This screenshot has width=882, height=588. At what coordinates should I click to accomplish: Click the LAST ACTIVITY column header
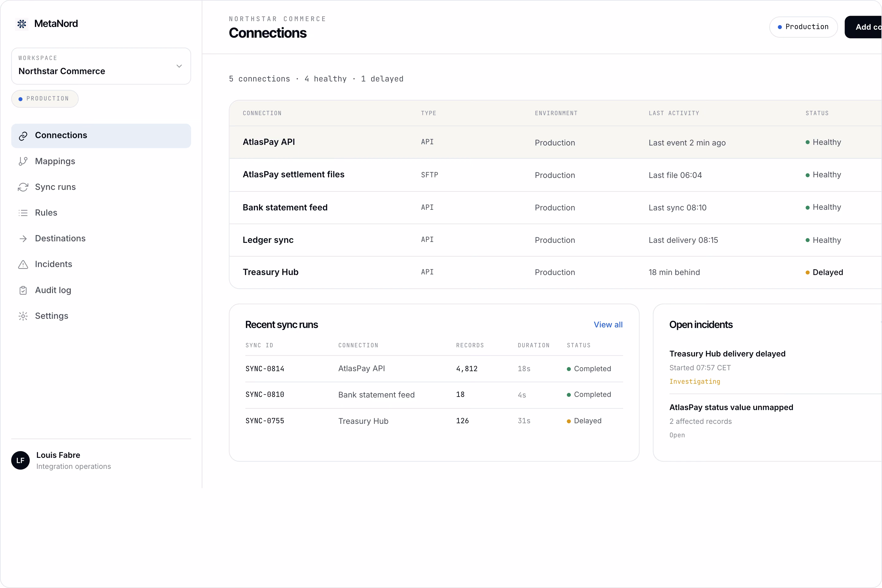674,113
